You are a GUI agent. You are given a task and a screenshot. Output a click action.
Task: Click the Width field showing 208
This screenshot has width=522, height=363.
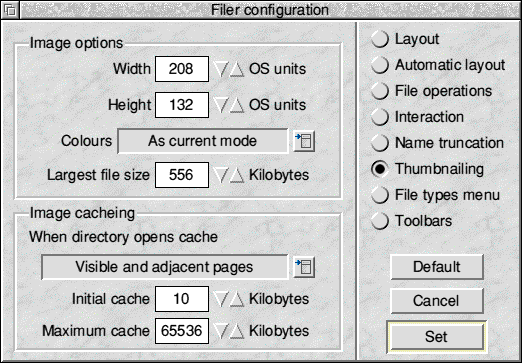tap(182, 69)
